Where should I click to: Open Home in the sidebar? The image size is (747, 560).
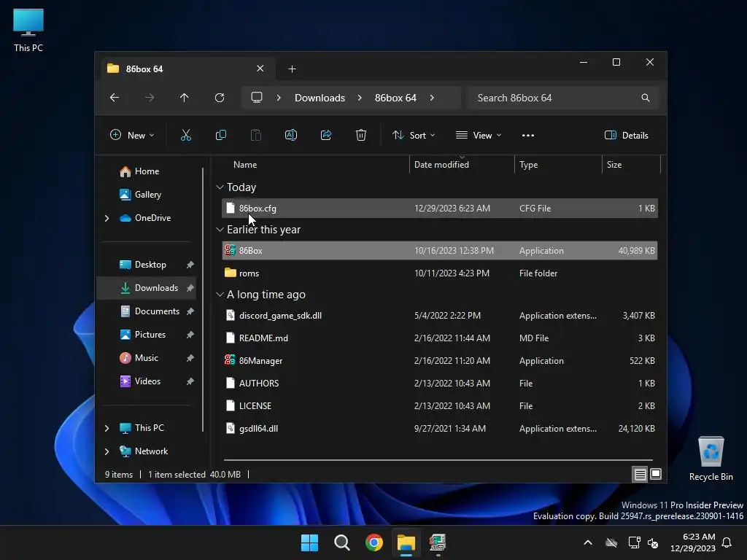[x=147, y=171]
